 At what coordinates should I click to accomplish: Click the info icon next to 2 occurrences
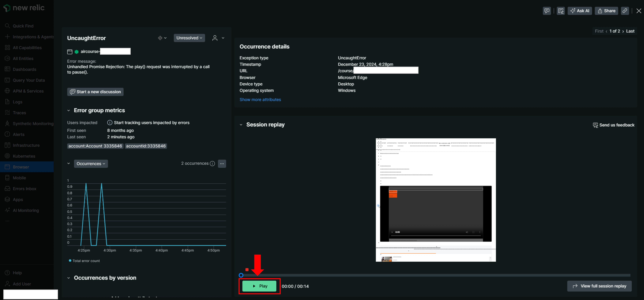212,164
